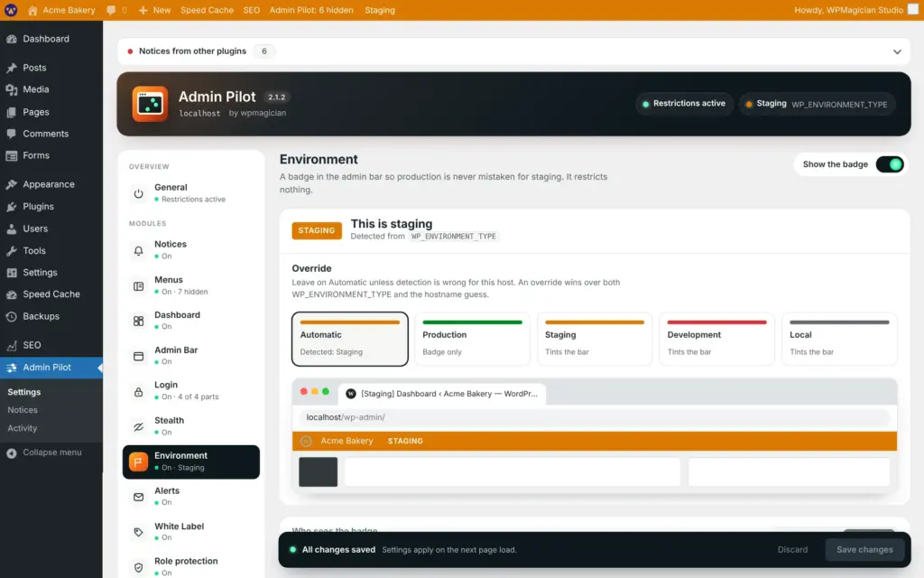Click the Role protection shield icon

[138, 567]
